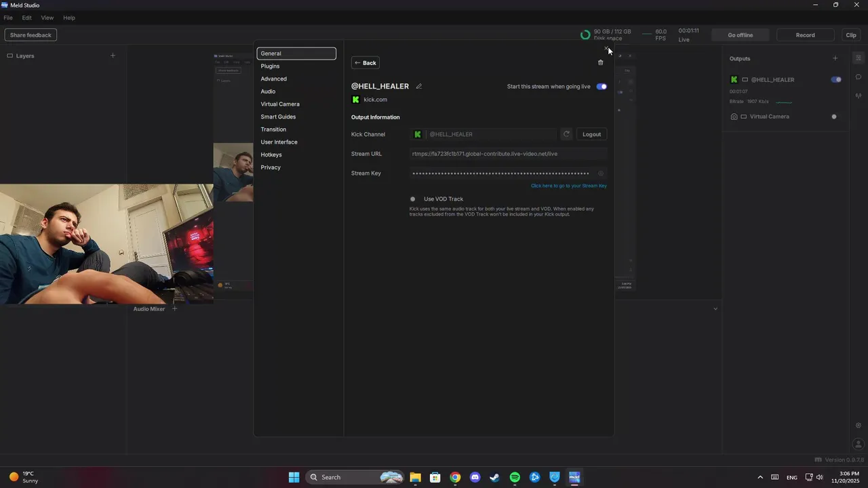
Task: Open the File menu
Action: click(8, 18)
